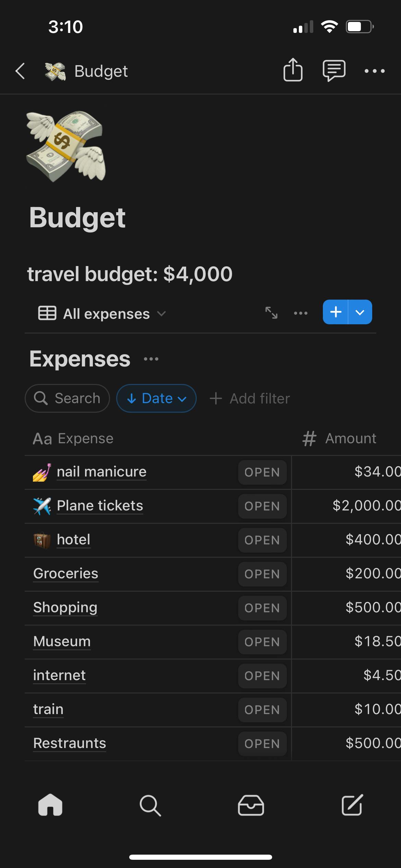The height and width of the screenshot is (868, 401).
Task: Open the page options three-dot menu
Action: (x=375, y=71)
